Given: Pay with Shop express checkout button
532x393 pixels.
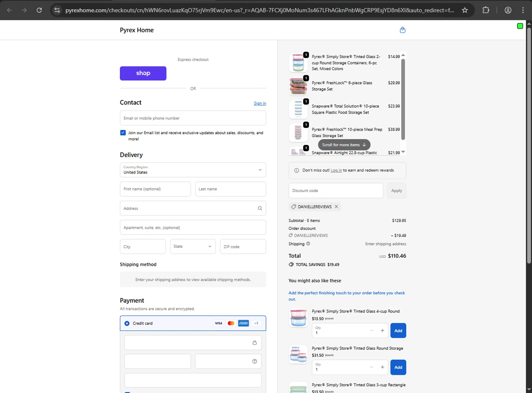Looking at the screenshot, I should click(x=143, y=73).
